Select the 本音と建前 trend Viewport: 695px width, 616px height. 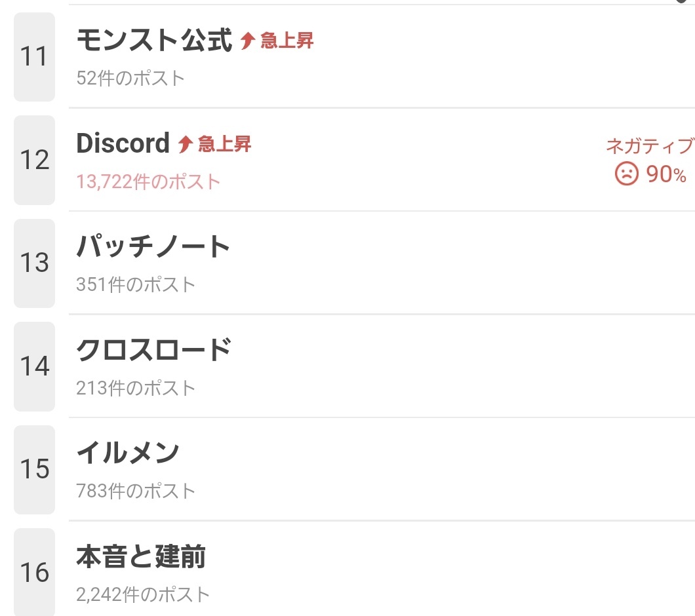pyautogui.click(x=141, y=556)
